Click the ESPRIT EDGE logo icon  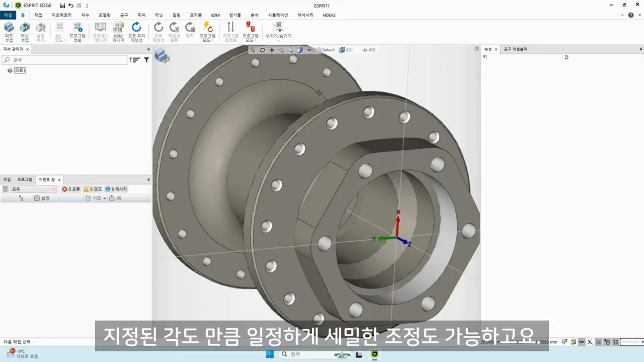click(x=18, y=5)
